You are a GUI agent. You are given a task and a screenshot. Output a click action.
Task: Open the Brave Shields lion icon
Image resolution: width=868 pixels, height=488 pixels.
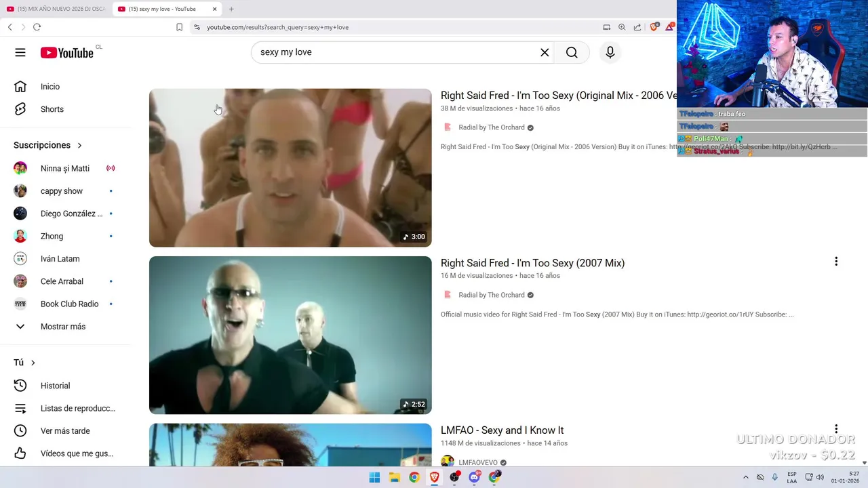pos(654,27)
